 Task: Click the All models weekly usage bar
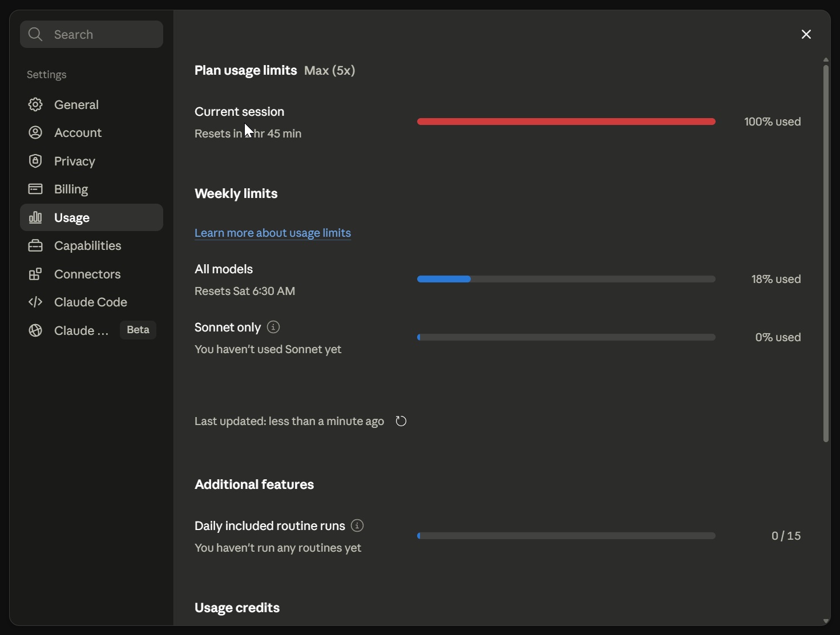[x=566, y=279]
